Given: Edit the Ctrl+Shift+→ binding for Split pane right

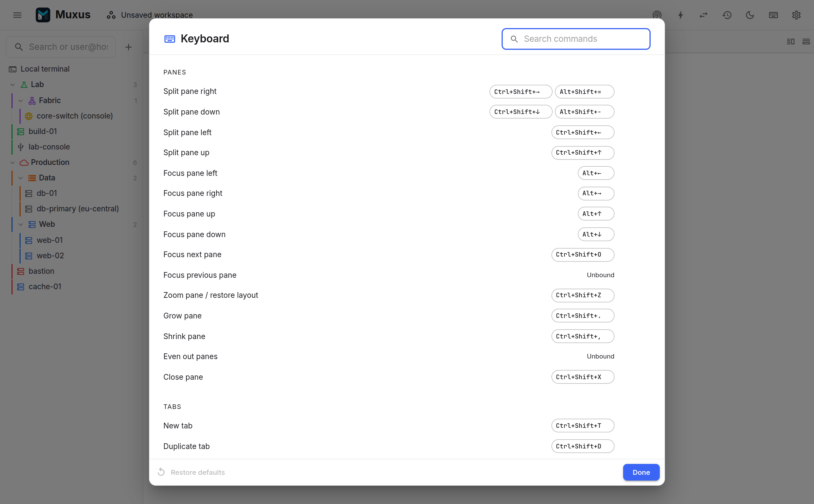Looking at the screenshot, I should pyautogui.click(x=521, y=92).
